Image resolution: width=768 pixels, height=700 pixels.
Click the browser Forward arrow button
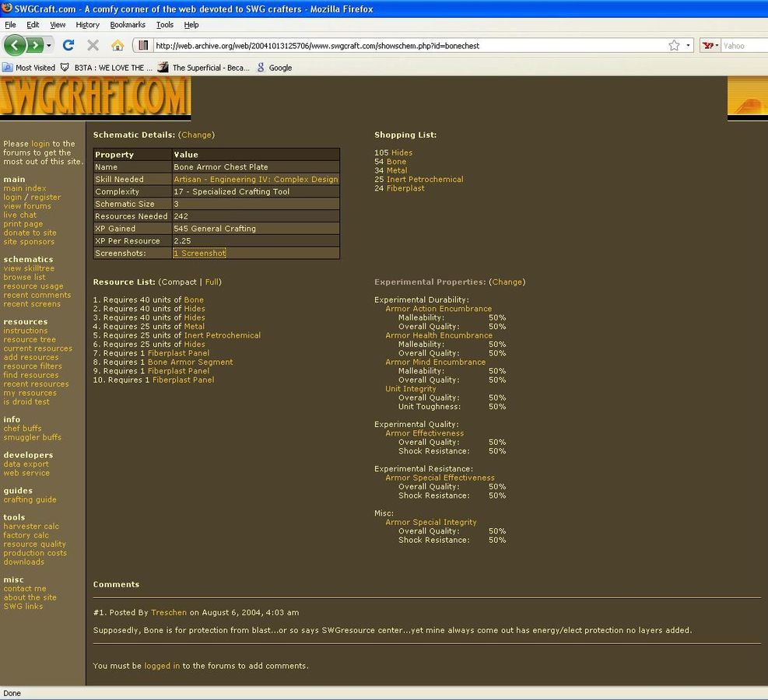tap(34, 45)
